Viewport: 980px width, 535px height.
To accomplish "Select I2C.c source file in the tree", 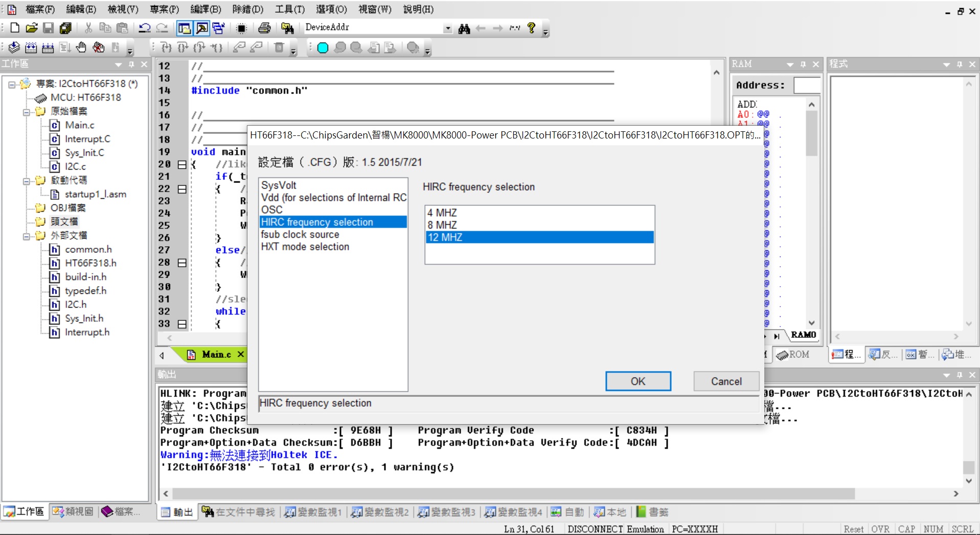I will [75, 167].
